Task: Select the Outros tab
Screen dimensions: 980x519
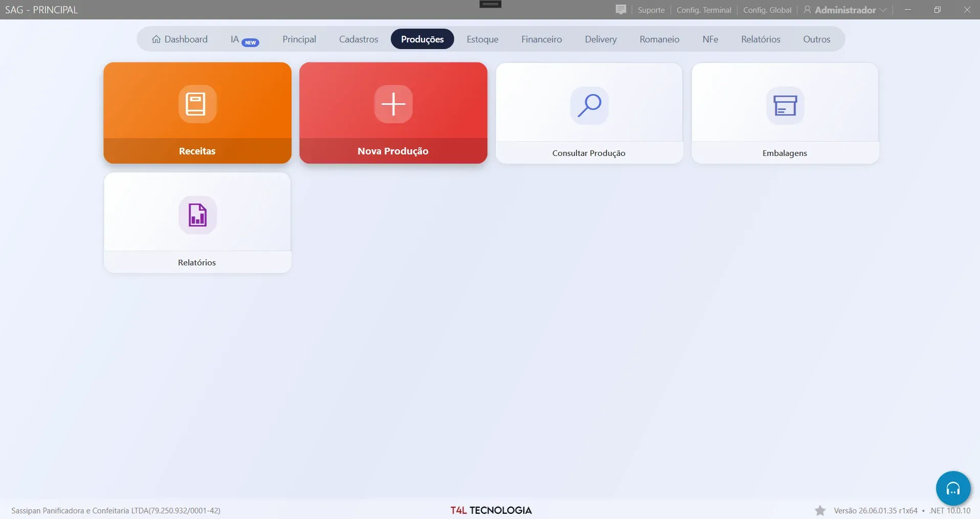Action: pos(816,39)
